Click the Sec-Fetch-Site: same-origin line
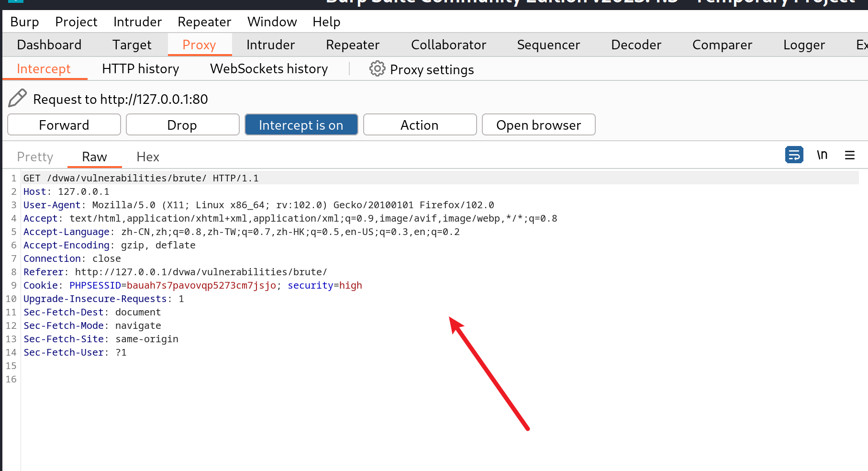 coord(101,339)
